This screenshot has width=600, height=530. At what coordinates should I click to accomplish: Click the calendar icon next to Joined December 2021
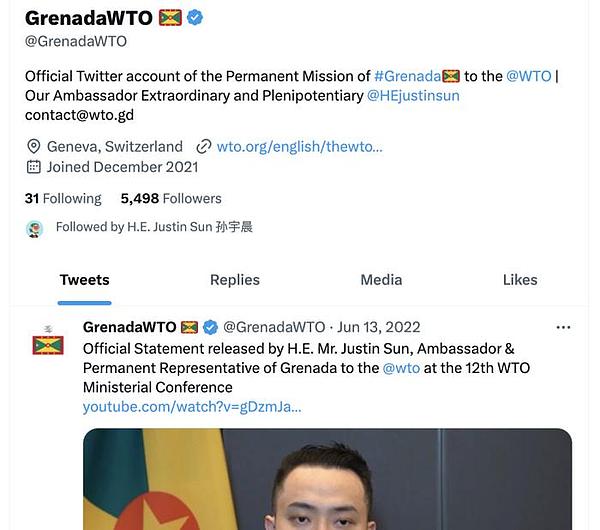pos(34,167)
